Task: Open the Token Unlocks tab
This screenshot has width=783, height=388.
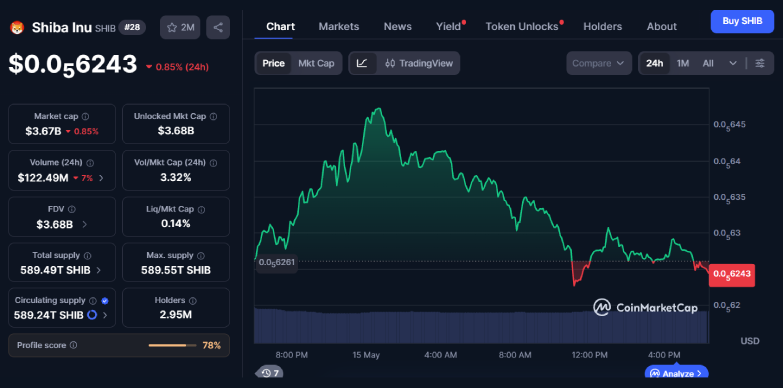Action: 522,26
